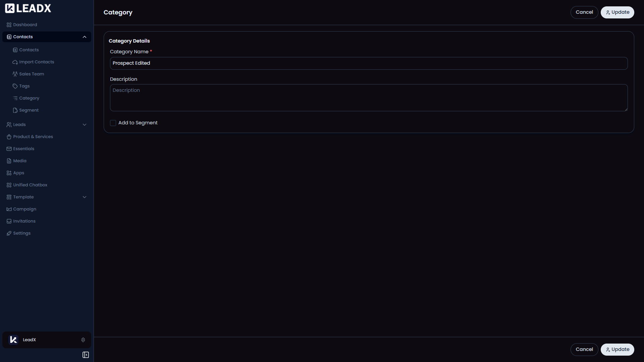The height and width of the screenshot is (362, 644).
Task: Select the Segment icon
Action: pyautogui.click(x=15, y=110)
